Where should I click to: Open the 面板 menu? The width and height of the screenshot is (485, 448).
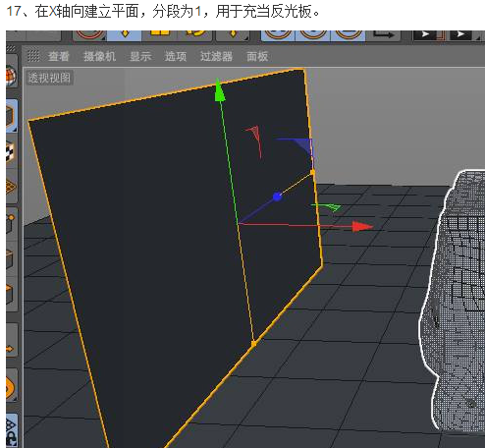[257, 56]
